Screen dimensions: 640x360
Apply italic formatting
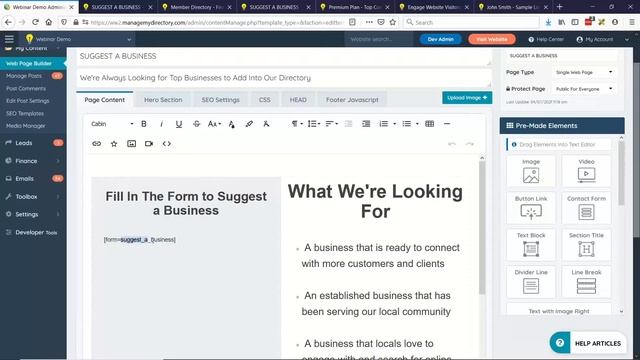click(x=161, y=124)
